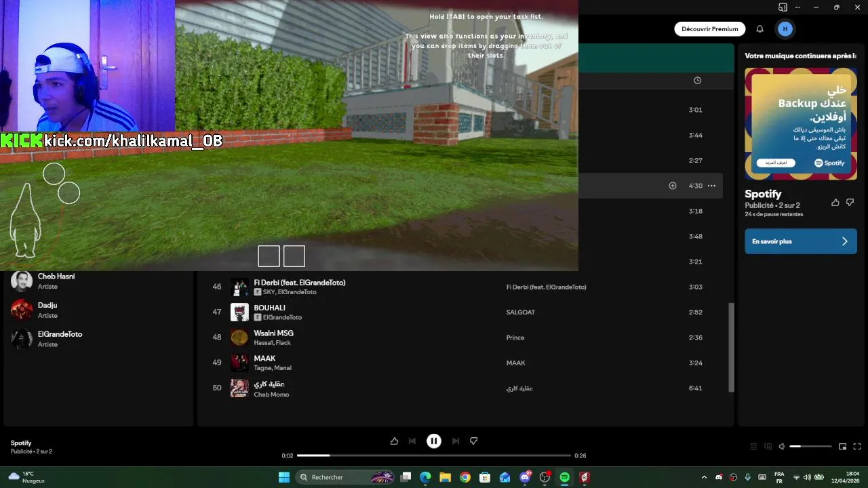Open the play queue icon
The image size is (868, 488).
753,447
